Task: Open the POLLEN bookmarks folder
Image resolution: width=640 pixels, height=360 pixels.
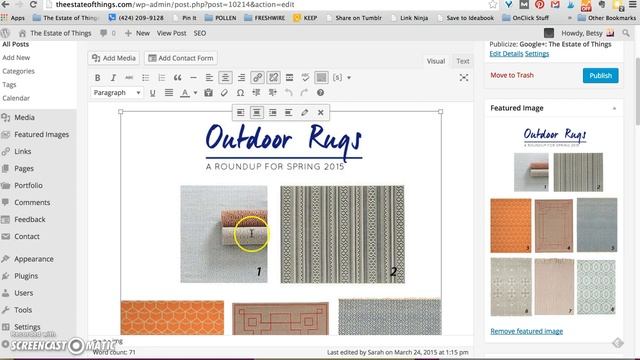Action: point(220,18)
